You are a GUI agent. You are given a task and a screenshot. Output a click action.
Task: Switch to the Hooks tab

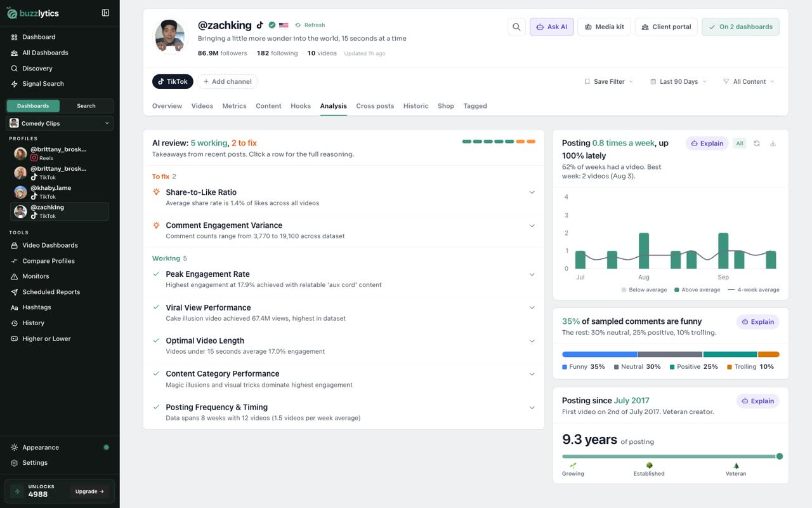pos(301,106)
